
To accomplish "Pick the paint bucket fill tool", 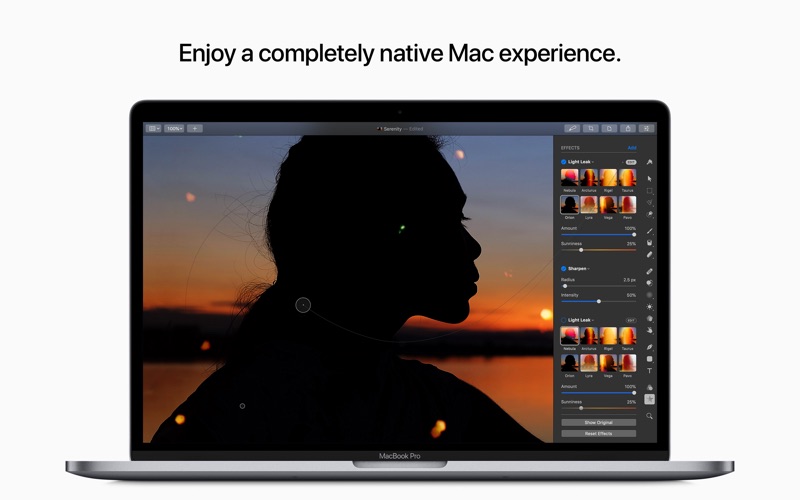I will (x=649, y=243).
